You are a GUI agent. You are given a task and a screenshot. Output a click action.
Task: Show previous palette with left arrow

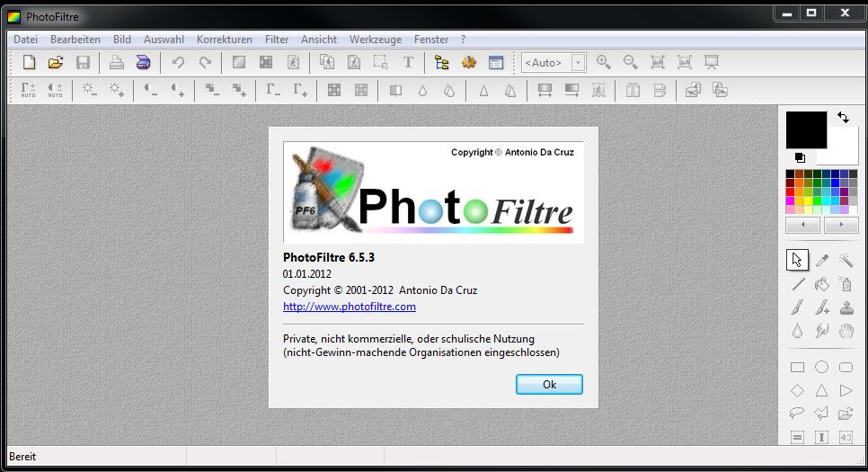tap(803, 225)
